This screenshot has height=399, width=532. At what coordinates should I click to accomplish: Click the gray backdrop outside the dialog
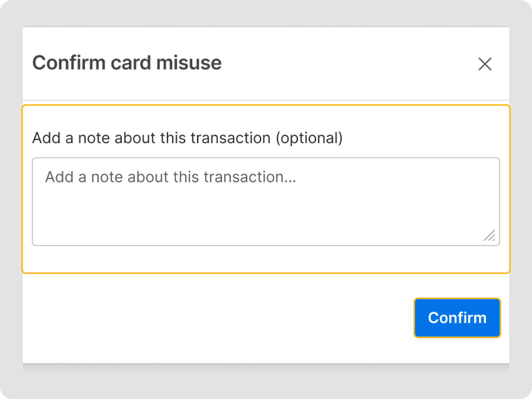click(x=11, y=199)
